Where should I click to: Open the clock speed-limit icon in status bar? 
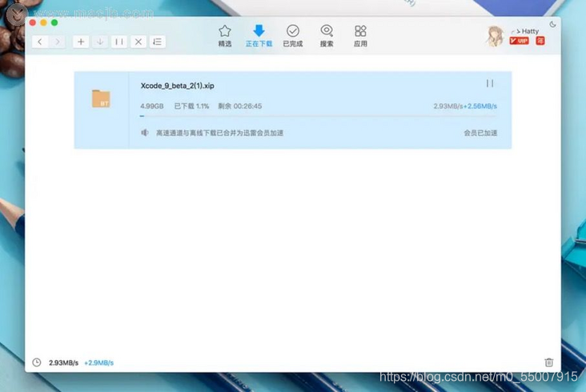(37, 362)
